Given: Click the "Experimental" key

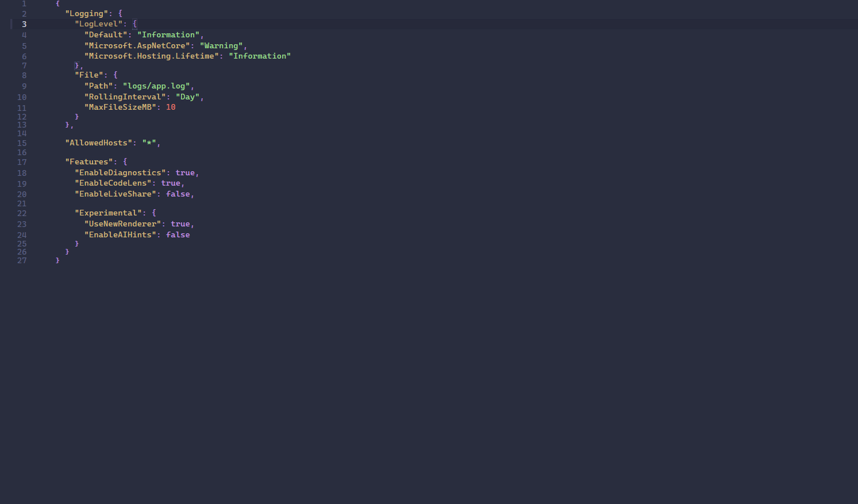Looking at the screenshot, I should tap(108, 213).
